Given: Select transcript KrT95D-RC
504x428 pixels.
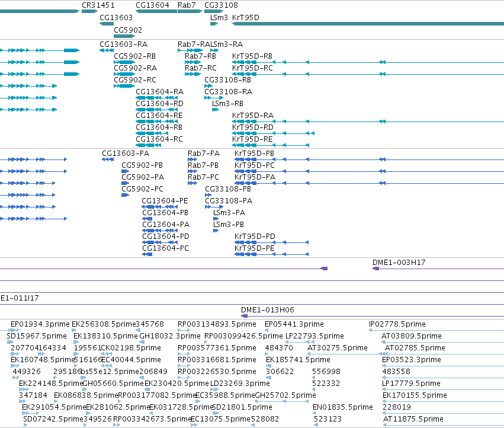Looking at the screenshot, I should point(252,68).
